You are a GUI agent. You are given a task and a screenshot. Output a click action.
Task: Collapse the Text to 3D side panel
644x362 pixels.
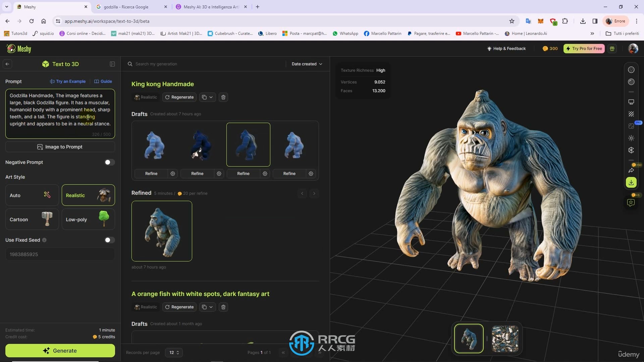112,64
